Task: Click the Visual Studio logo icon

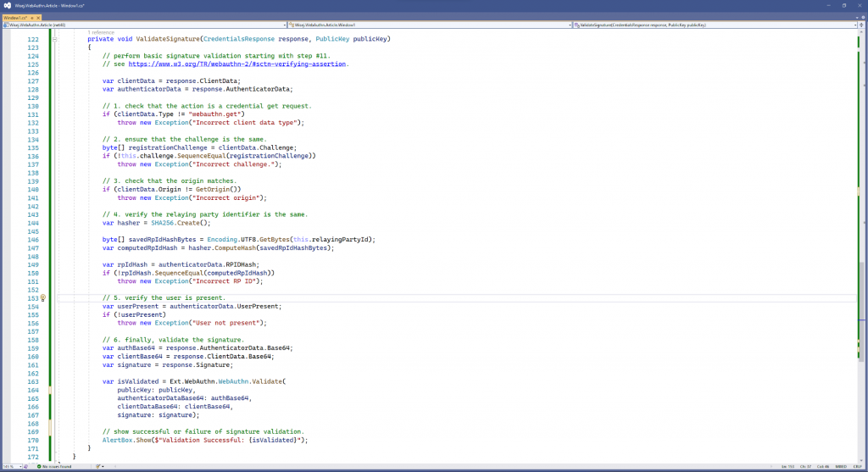Action: pos(7,6)
